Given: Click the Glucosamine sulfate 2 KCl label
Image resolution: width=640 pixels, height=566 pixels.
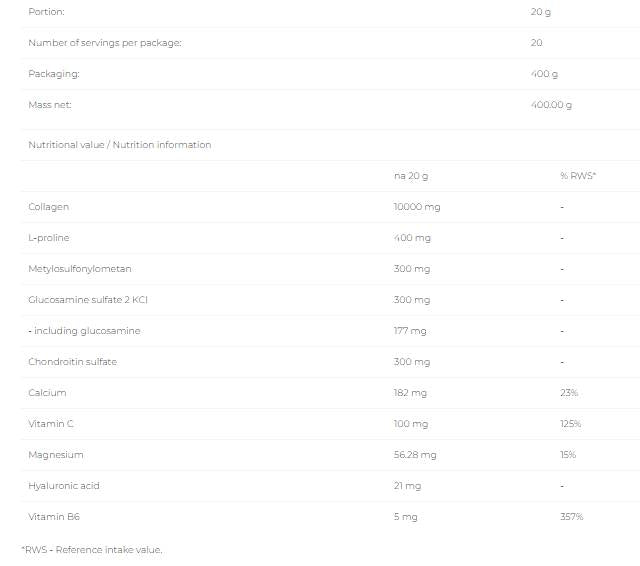Looking at the screenshot, I should point(90,300).
